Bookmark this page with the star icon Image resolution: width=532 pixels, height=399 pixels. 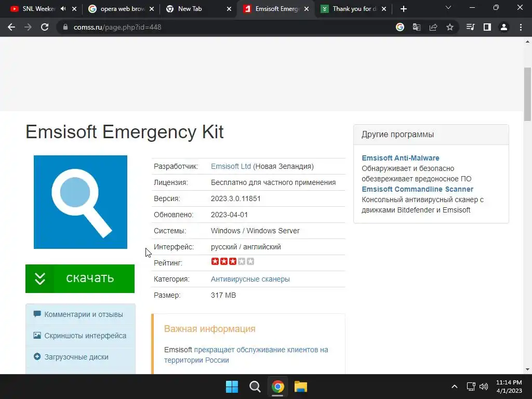point(450,27)
